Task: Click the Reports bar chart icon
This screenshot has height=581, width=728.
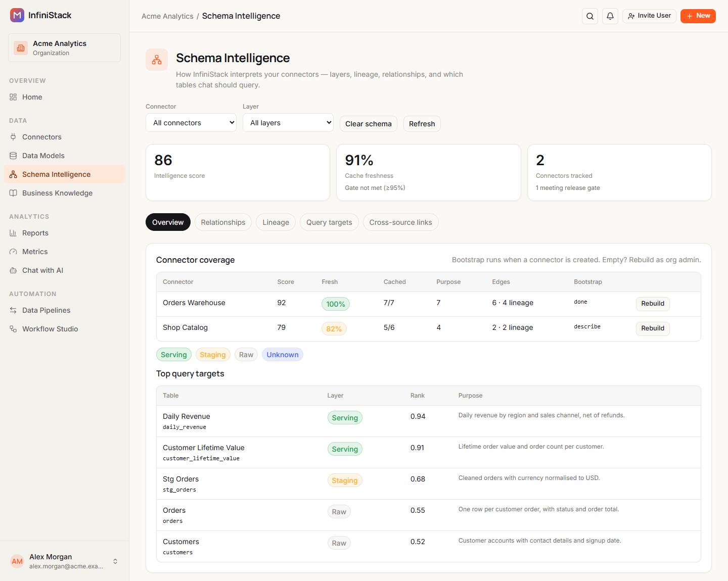Action: pos(13,233)
